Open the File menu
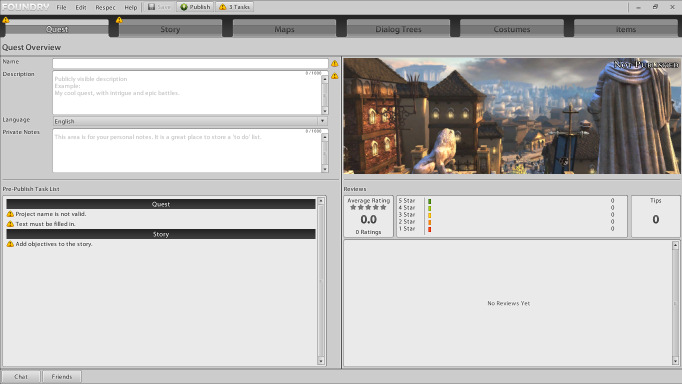This screenshot has height=384, width=682. (x=61, y=7)
